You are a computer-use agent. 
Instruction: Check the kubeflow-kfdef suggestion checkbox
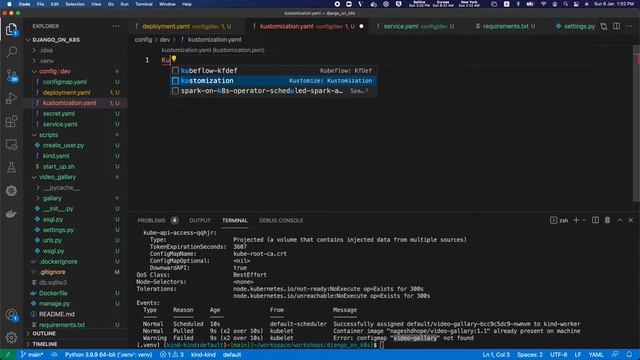pyautogui.click(x=176, y=71)
